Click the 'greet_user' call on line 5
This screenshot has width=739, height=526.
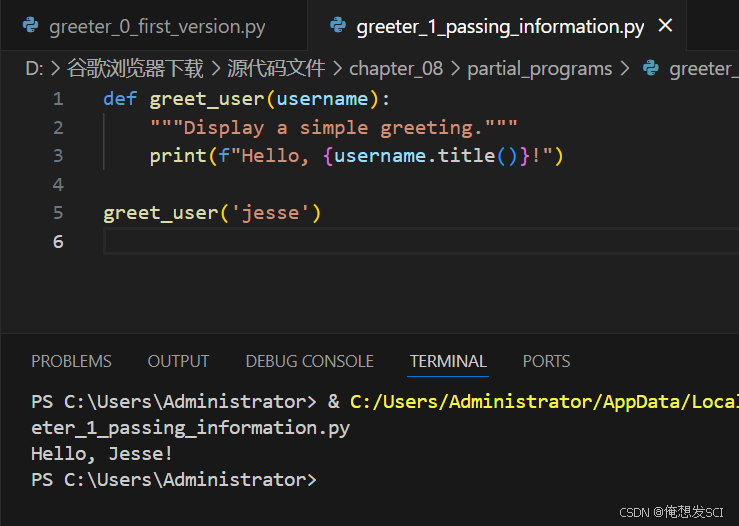tap(161, 213)
